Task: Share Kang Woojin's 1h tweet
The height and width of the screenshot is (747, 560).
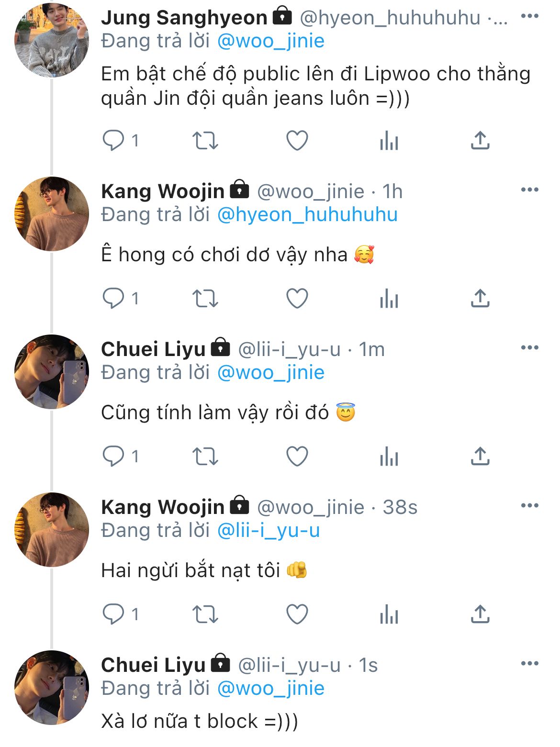Action: click(480, 299)
